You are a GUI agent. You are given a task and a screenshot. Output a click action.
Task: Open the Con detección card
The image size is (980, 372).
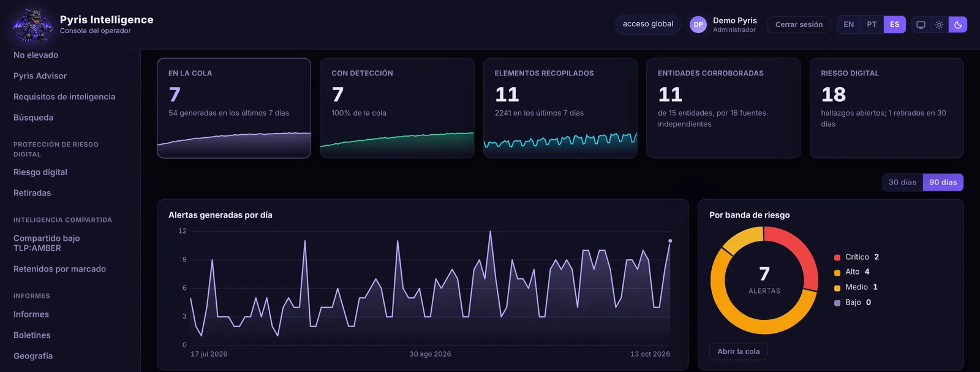click(397, 108)
